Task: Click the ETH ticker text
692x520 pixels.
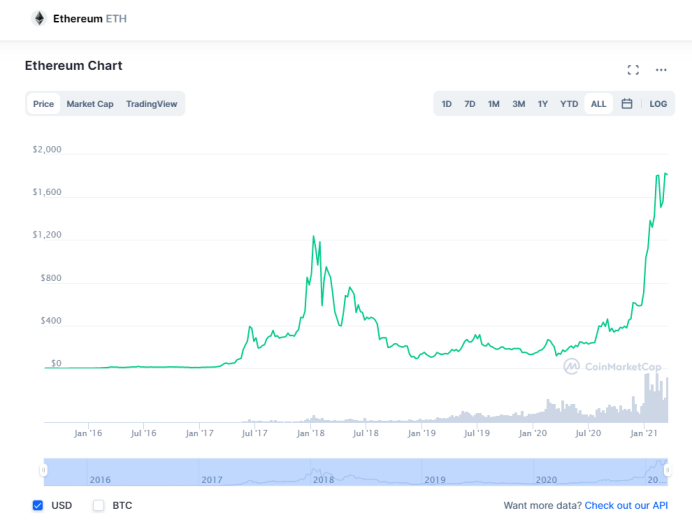Action: coord(116,19)
